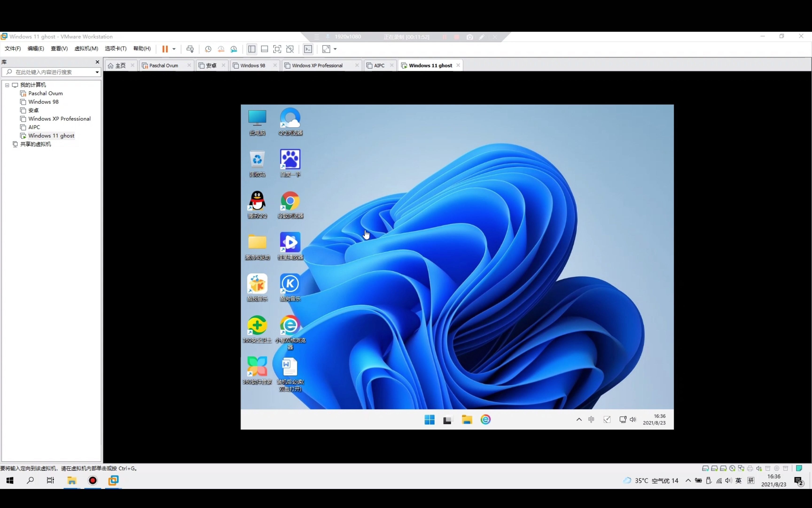
Task: Select Paschal Ovum in library tree
Action: pyautogui.click(x=45, y=93)
